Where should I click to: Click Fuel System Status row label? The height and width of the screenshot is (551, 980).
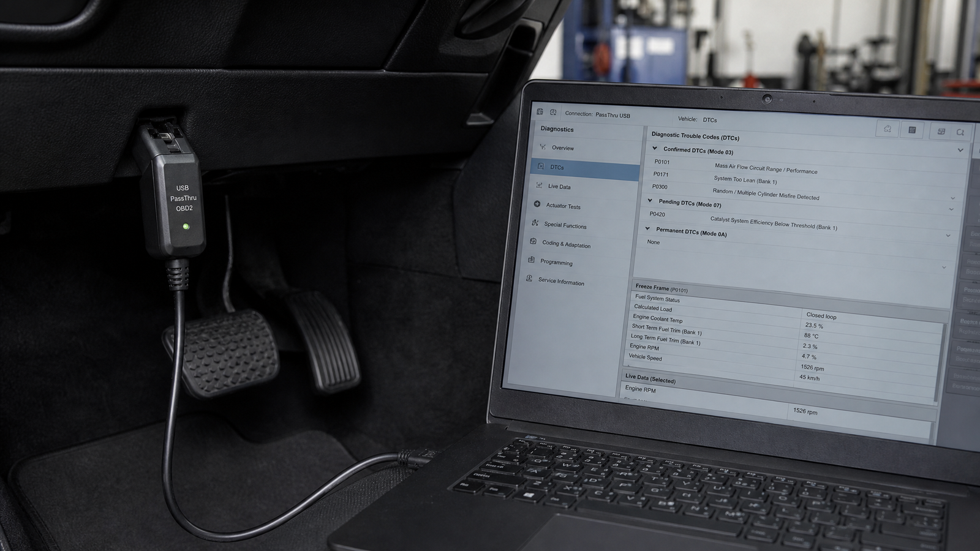coord(657,298)
